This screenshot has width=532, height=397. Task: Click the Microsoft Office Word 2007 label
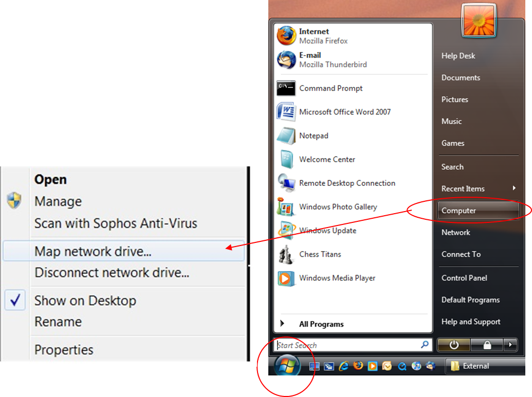coord(345,112)
